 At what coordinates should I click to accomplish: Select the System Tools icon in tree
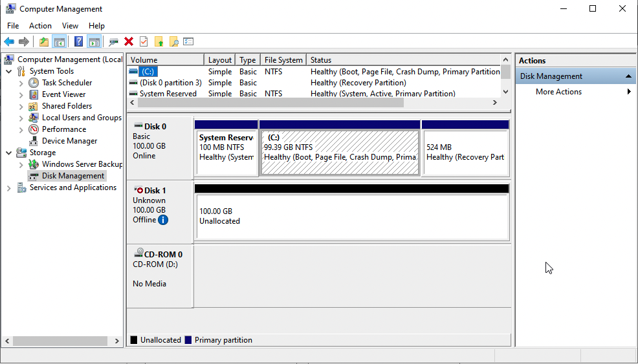pyautogui.click(x=21, y=71)
